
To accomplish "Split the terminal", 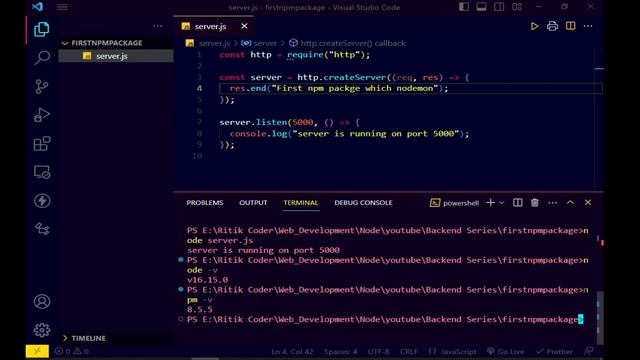I will pyautogui.click(x=517, y=203).
